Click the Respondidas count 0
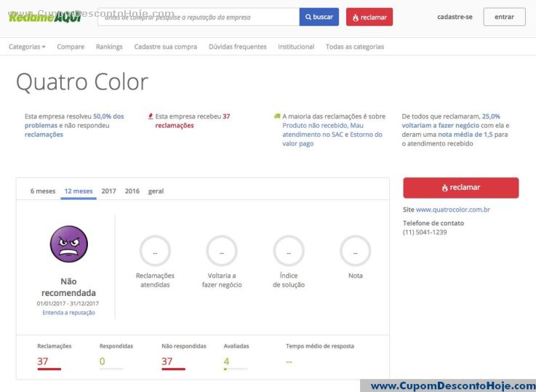The height and width of the screenshot is (392, 536). [x=102, y=361]
